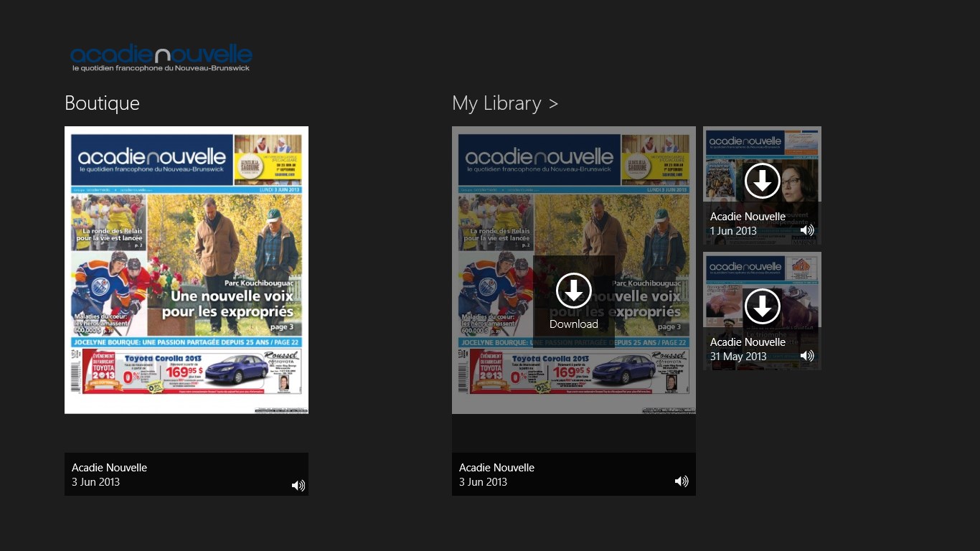This screenshot has height=551, width=980.
Task: Click the Acadie Nouvelle logo at top left
Action: coord(161,57)
